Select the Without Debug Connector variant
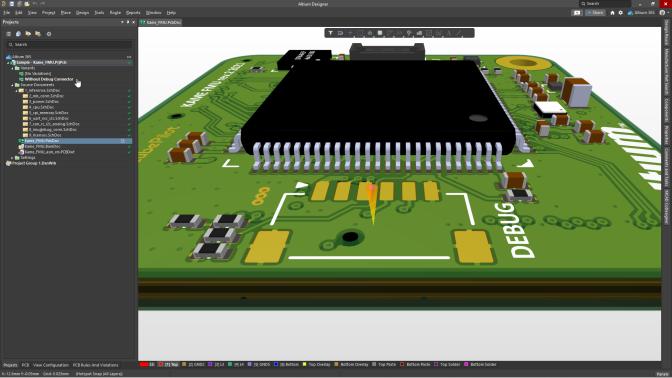This screenshot has width=672, height=378. pos(49,79)
